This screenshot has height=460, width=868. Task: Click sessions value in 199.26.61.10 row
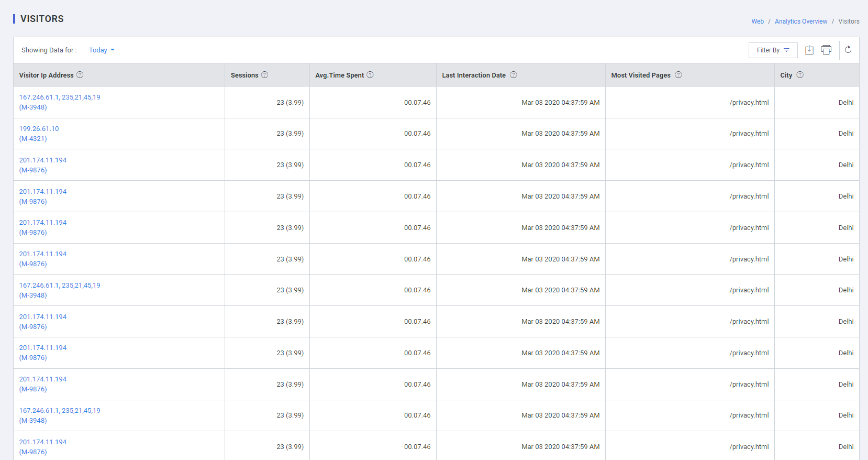290,134
